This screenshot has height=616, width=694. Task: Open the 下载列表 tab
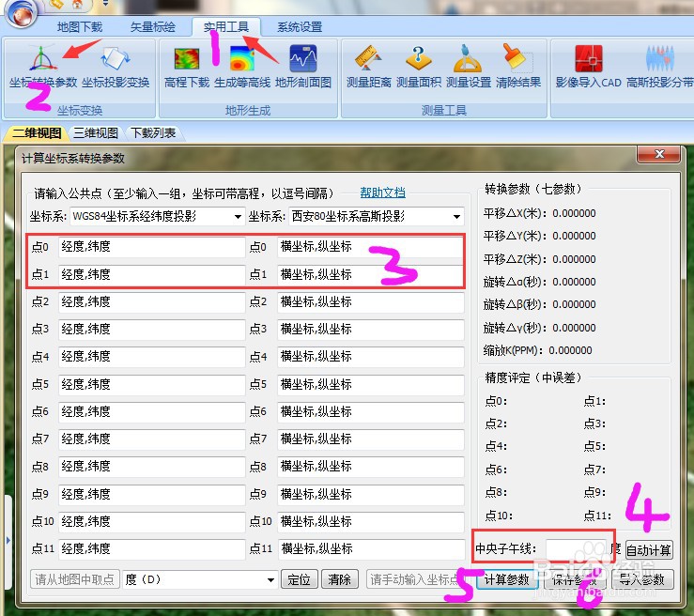[x=153, y=133]
